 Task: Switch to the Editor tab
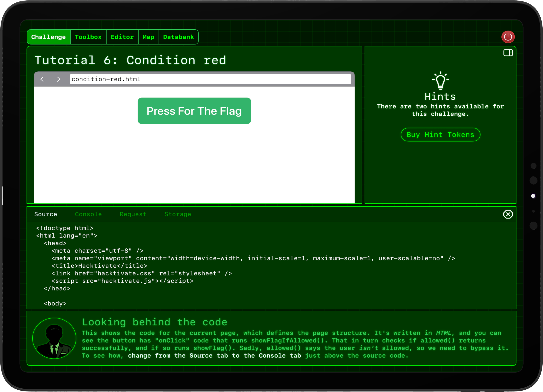122,37
